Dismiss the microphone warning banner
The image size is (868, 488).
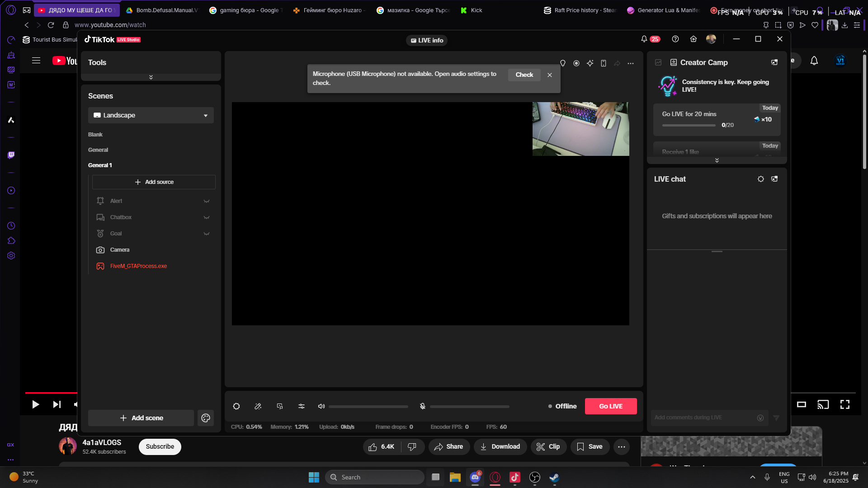point(550,75)
